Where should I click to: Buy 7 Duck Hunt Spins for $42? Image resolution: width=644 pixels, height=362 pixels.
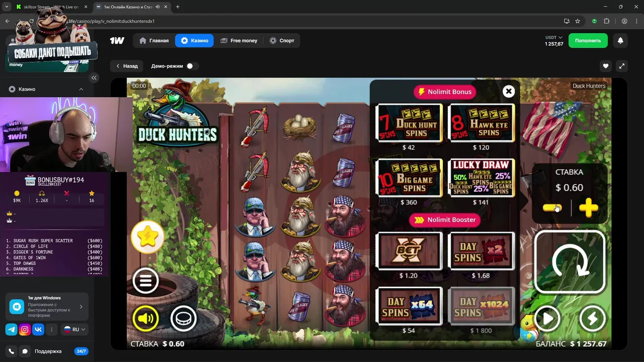click(410, 123)
